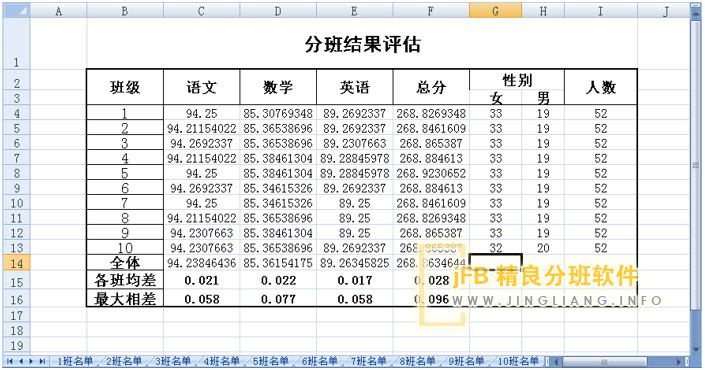Image resolution: width=705 pixels, height=370 pixels.
Task: Click the vertical scrollbar thumb
Action: [695, 165]
